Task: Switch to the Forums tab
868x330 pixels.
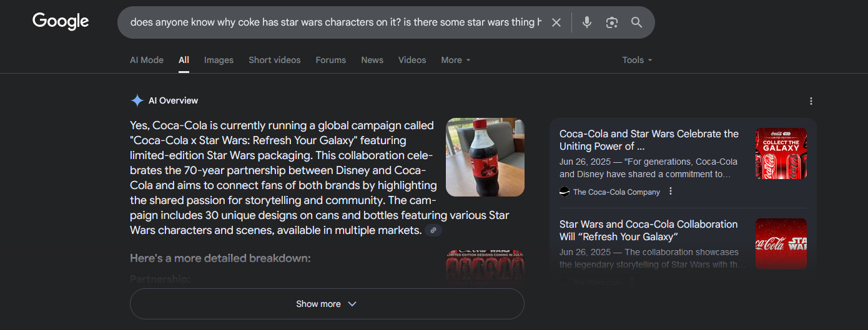Action: pyautogui.click(x=331, y=60)
